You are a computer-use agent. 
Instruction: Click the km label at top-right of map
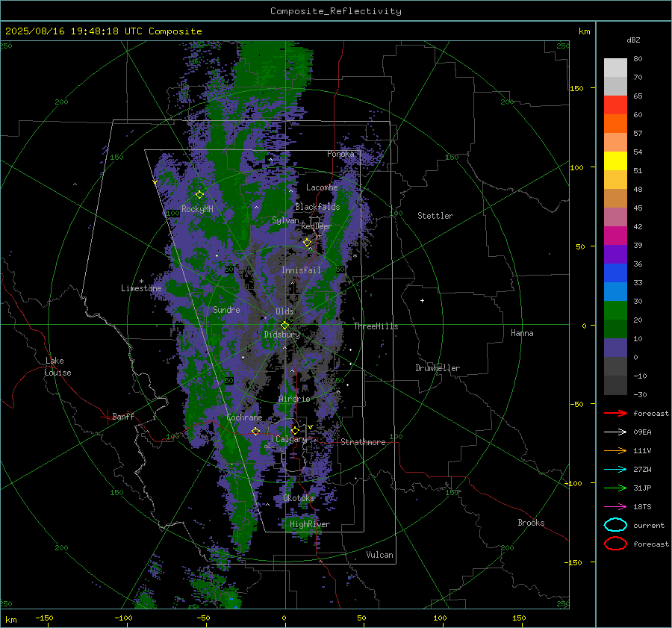point(584,31)
